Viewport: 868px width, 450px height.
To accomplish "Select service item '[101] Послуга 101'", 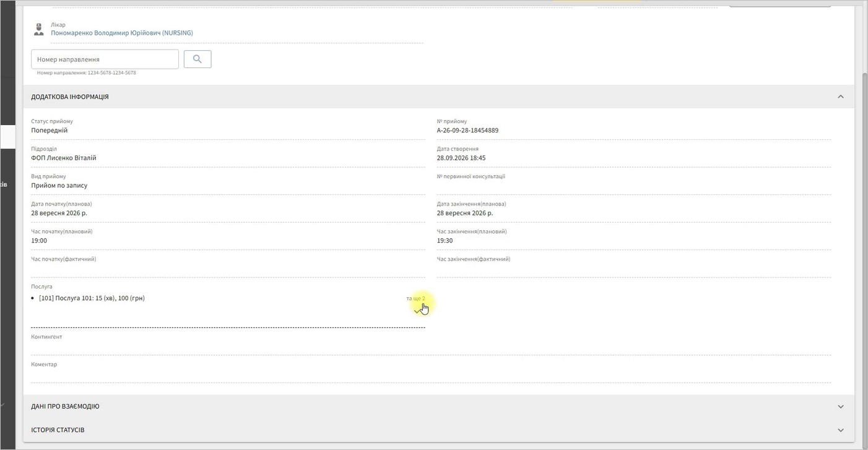I will click(92, 298).
